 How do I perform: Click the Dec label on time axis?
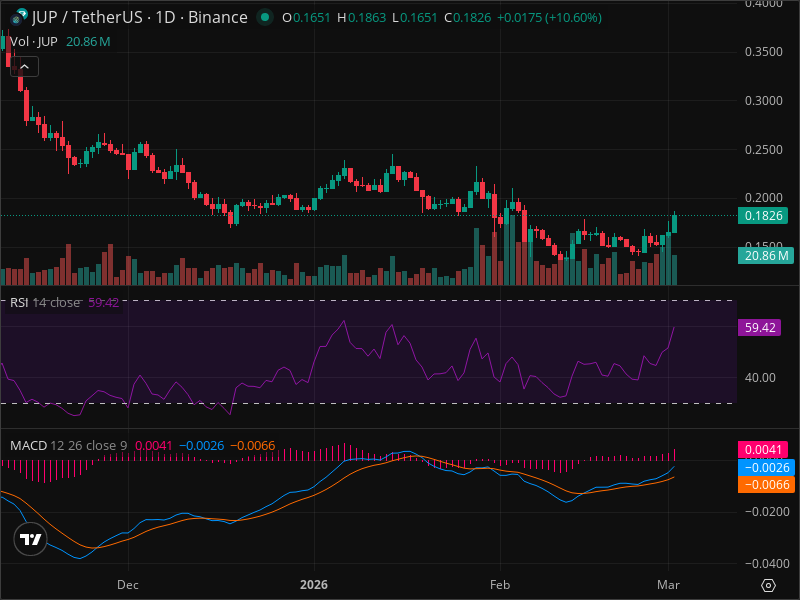point(128,585)
